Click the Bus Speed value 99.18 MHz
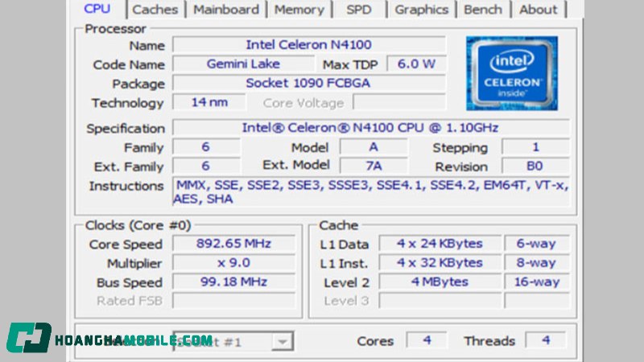This screenshot has width=644, height=362. point(233,282)
